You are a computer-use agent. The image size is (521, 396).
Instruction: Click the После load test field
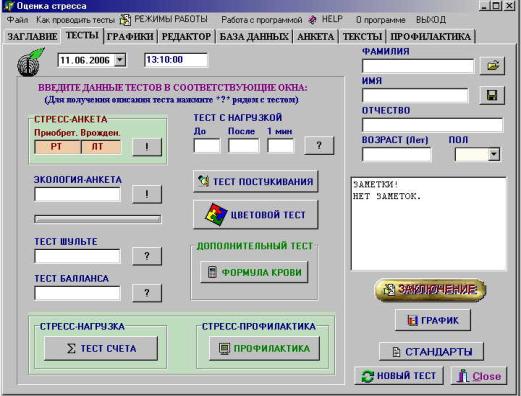[243, 146]
